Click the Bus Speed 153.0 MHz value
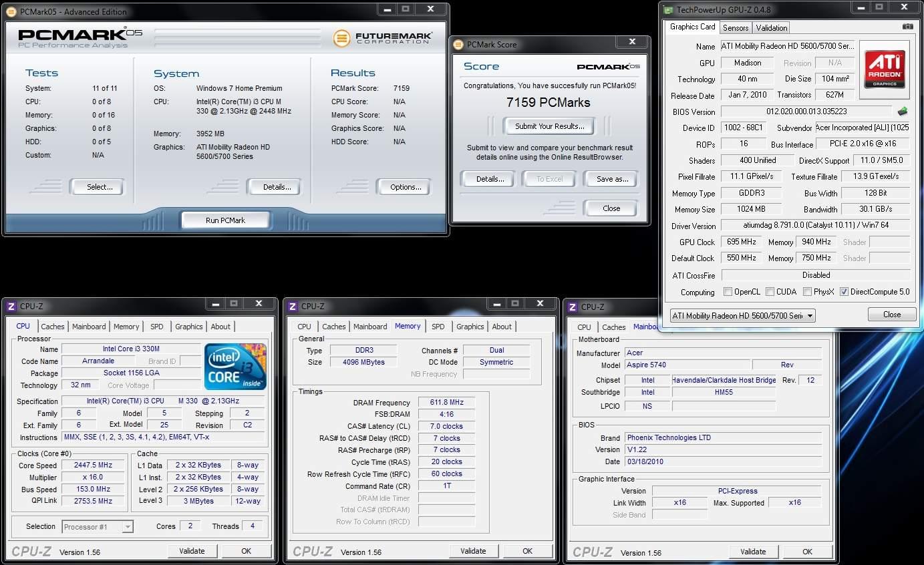This screenshot has width=924, height=565. pos(93,489)
